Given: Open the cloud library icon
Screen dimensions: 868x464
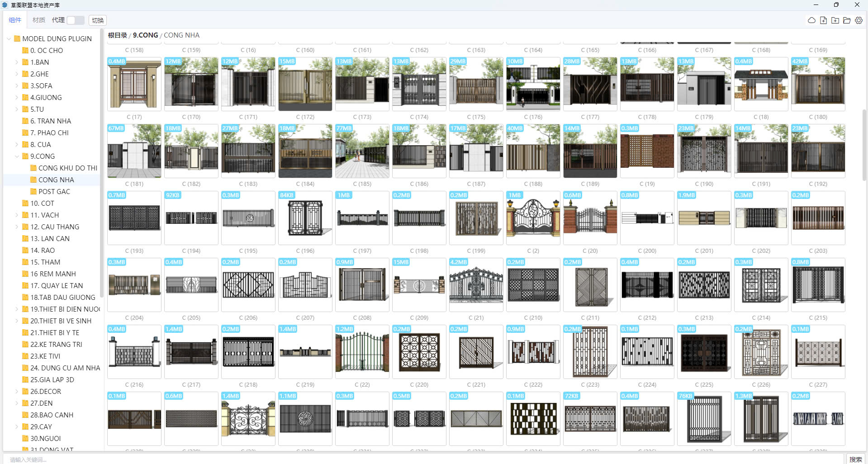Looking at the screenshot, I should (811, 20).
